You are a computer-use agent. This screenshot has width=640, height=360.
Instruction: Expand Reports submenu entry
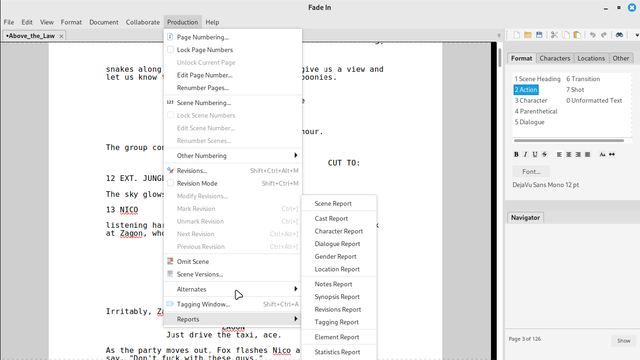click(x=233, y=319)
